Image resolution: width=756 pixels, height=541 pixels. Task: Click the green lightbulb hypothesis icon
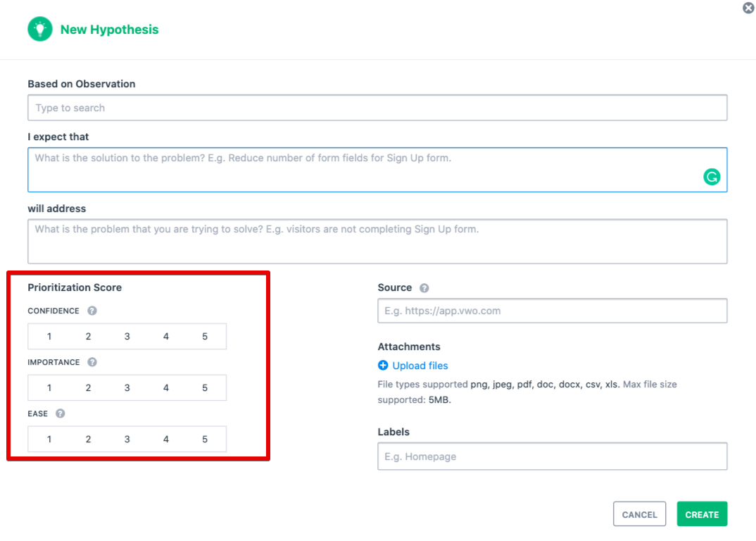pyautogui.click(x=40, y=29)
